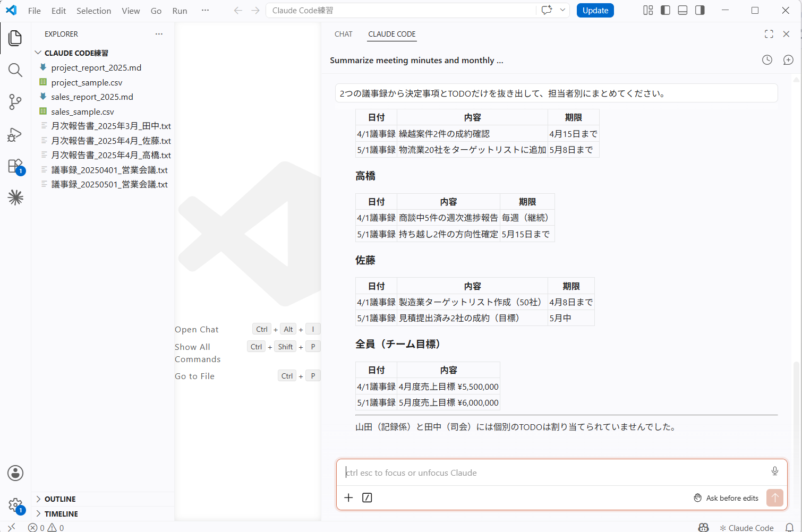Select the CLAUDE CODE tab
Screen dimensions: 802x532
click(392, 34)
